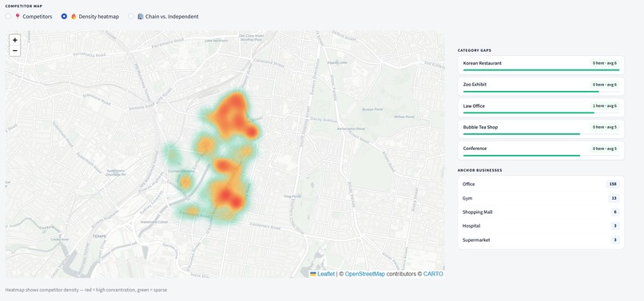Image resolution: width=644 pixels, height=301 pixels.
Task: Click the Conference category gap card
Action: click(x=541, y=150)
